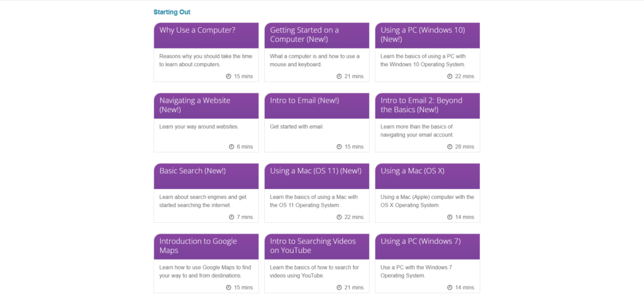Screen dimensions: 644x306
Task: Click clock icon on Intro to Email 2 card
Action: 450,147
